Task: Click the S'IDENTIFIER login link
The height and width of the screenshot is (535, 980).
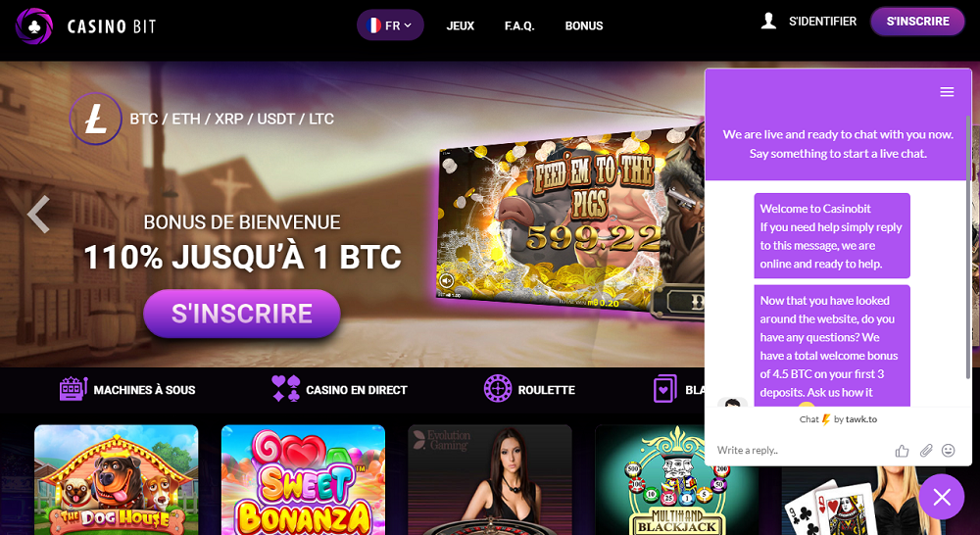Action: point(822,22)
